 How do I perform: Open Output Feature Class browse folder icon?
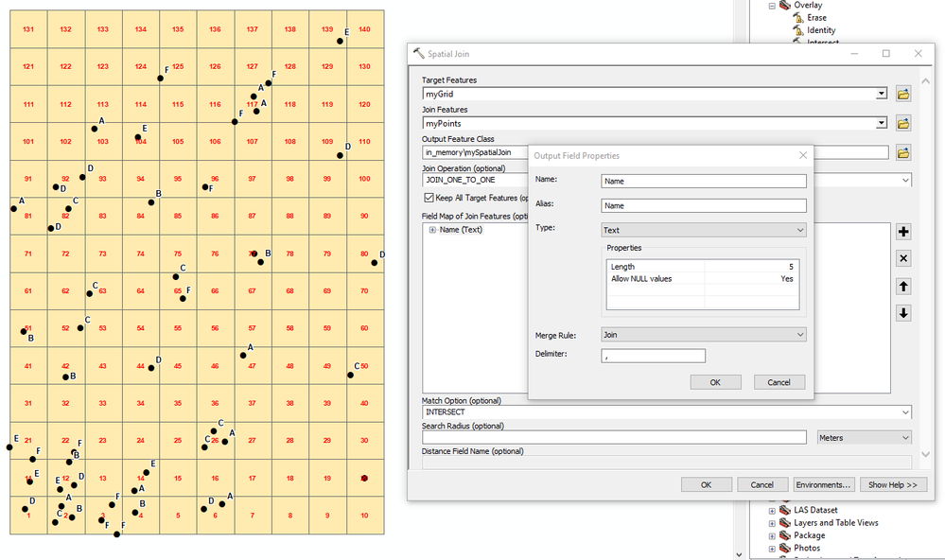(902, 153)
